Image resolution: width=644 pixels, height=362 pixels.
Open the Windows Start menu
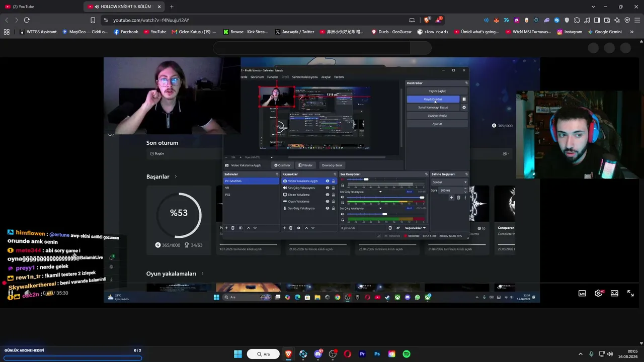tap(238, 354)
